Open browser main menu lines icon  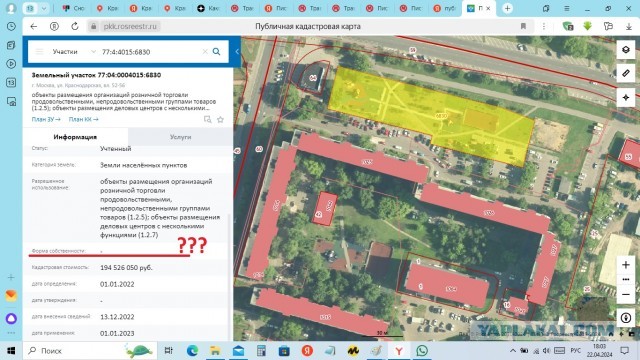(567, 8)
